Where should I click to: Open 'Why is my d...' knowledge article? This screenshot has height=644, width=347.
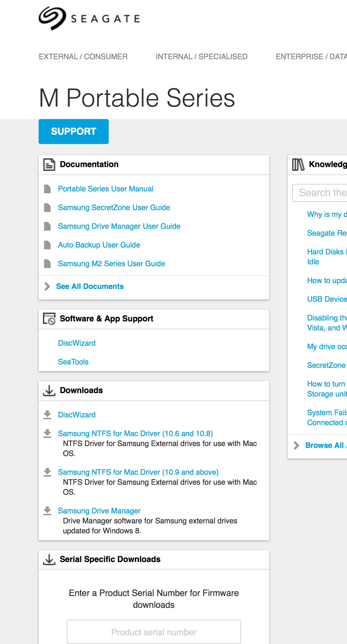(327, 214)
